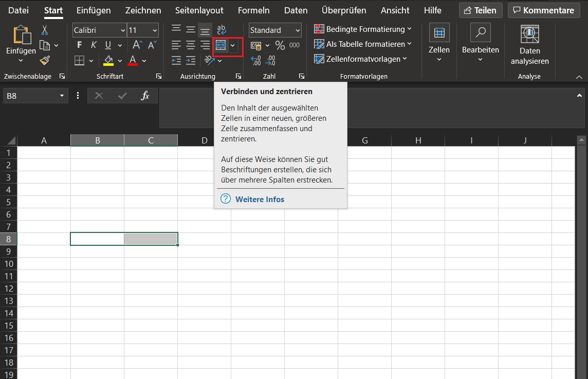
Task: Apply the 000 thousands separator style
Action: (x=295, y=45)
